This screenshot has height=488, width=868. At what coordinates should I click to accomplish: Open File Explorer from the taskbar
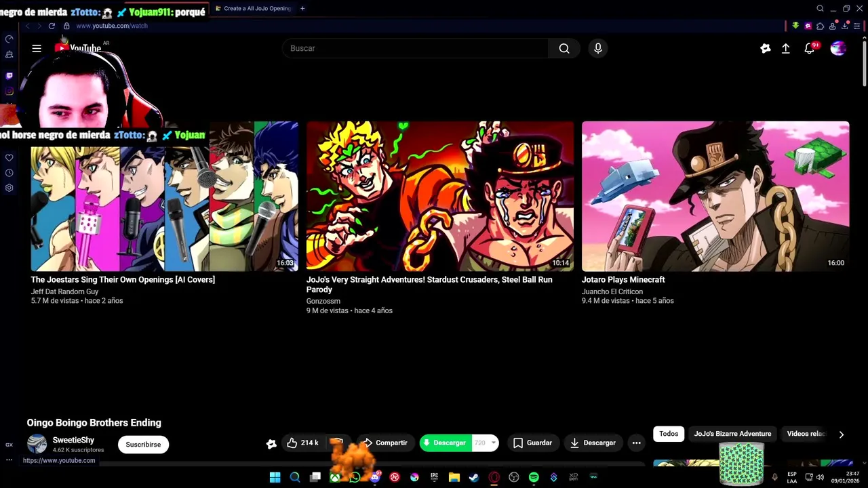pyautogui.click(x=454, y=477)
